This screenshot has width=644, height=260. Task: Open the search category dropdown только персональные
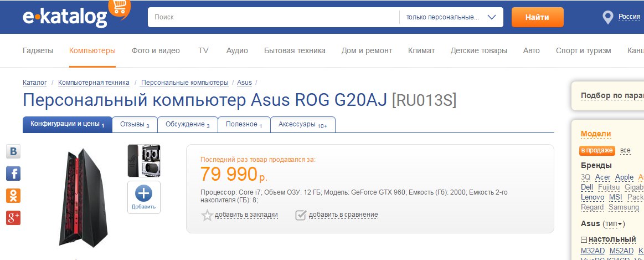450,17
